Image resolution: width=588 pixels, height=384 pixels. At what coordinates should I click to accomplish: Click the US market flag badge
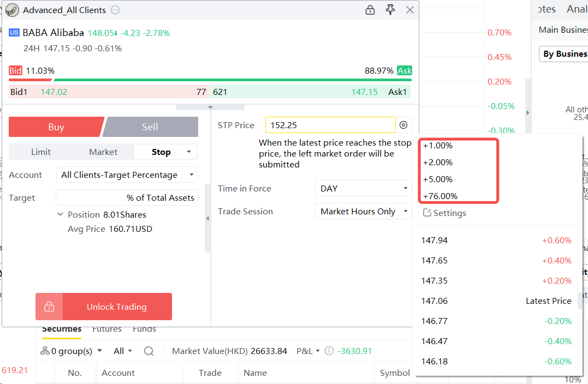(x=14, y=33)
